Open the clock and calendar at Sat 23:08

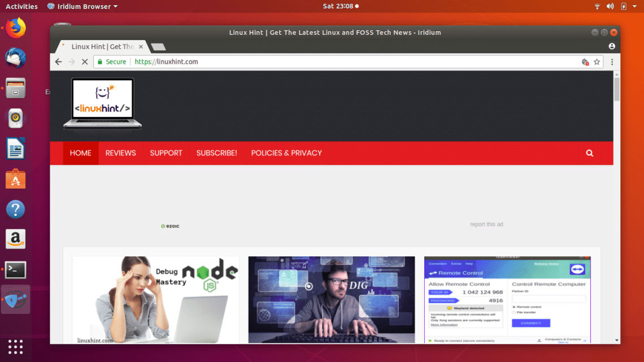[341, 6]
